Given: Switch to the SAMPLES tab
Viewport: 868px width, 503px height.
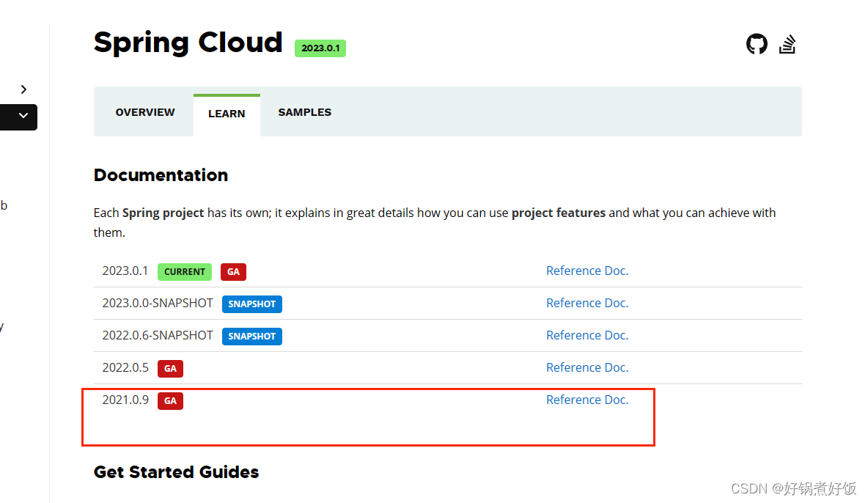Looking at the screenshot, I should (x=305, y=112).
